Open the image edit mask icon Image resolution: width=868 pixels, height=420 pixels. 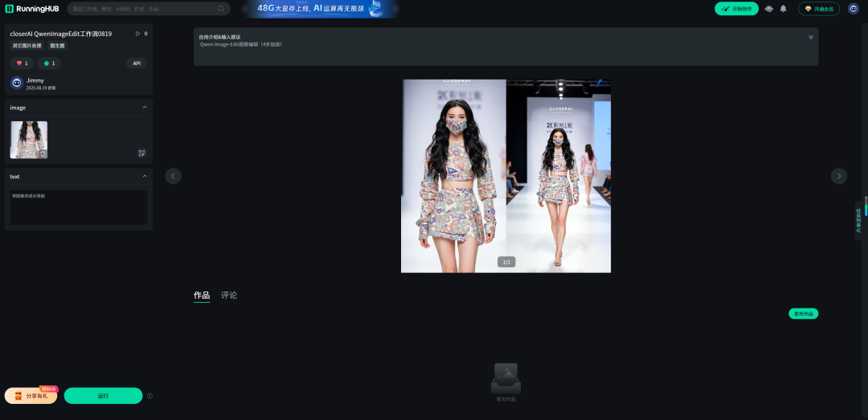(142, 153)
